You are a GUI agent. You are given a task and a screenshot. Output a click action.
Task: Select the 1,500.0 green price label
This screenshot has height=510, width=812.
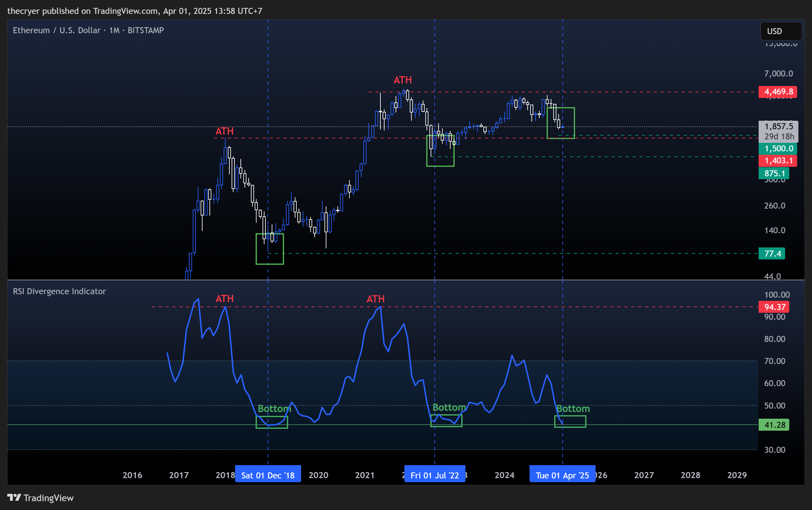coord(778,149)
